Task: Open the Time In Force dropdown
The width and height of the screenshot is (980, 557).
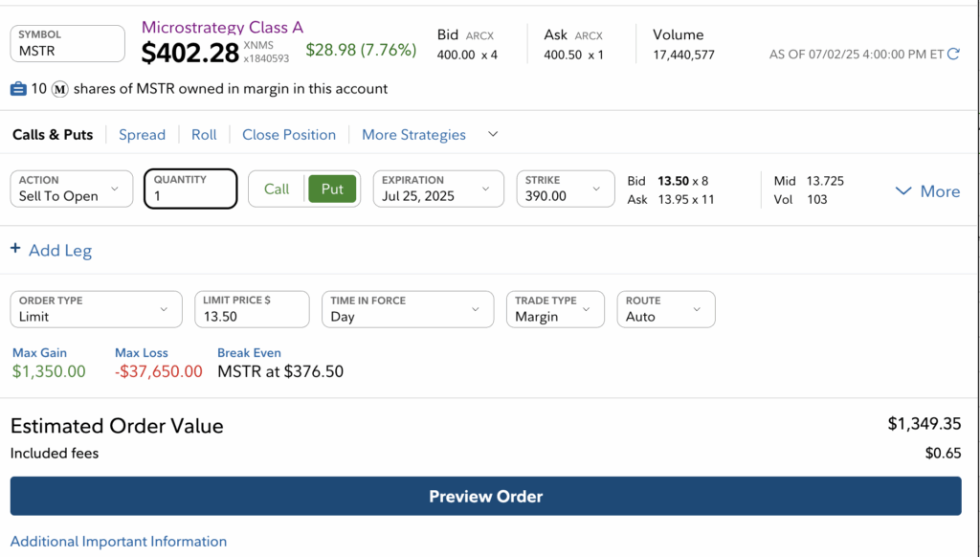Action: coord(408,309)
